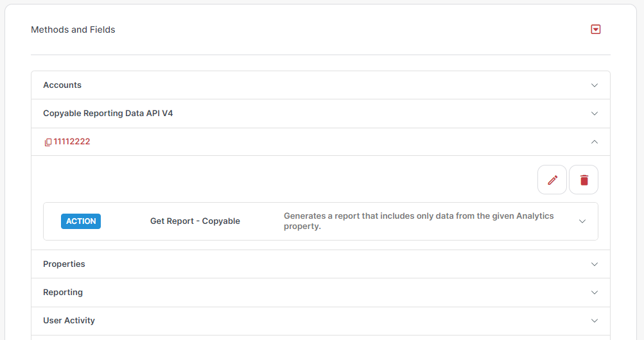Click the pencil edit icon
The width and height of the screenshot is (644, 340).
[x=552, y=180]
